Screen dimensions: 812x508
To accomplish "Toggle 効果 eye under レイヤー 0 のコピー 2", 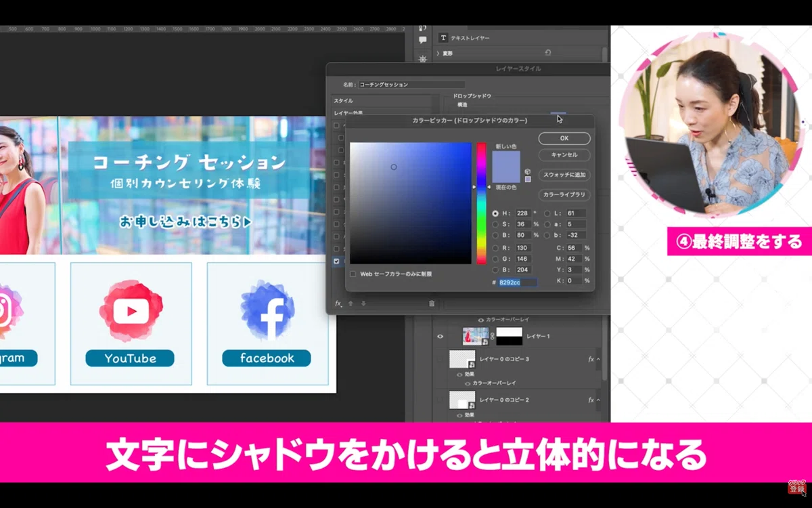I will coord(460,415).
